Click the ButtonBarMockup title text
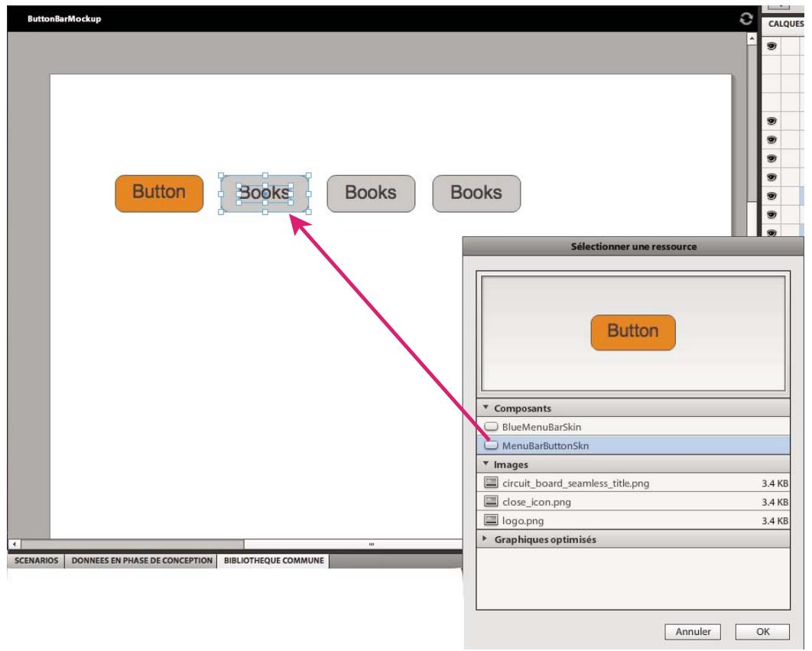Viewport: 812px width, 651px height. click(64, 18)
